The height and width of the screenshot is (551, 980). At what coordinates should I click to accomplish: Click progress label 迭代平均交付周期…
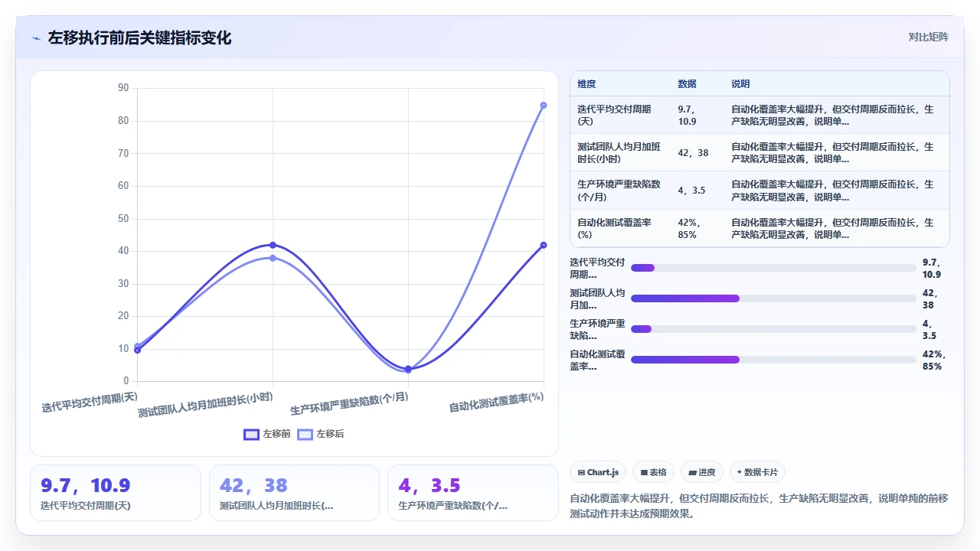pyautogui.click(x=597, y=268)
